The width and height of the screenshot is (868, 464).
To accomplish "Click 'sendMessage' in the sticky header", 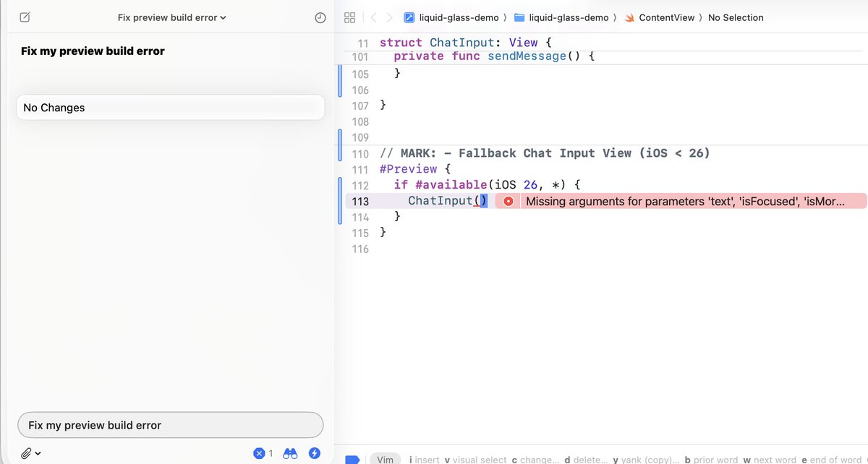I will point(526,56).
